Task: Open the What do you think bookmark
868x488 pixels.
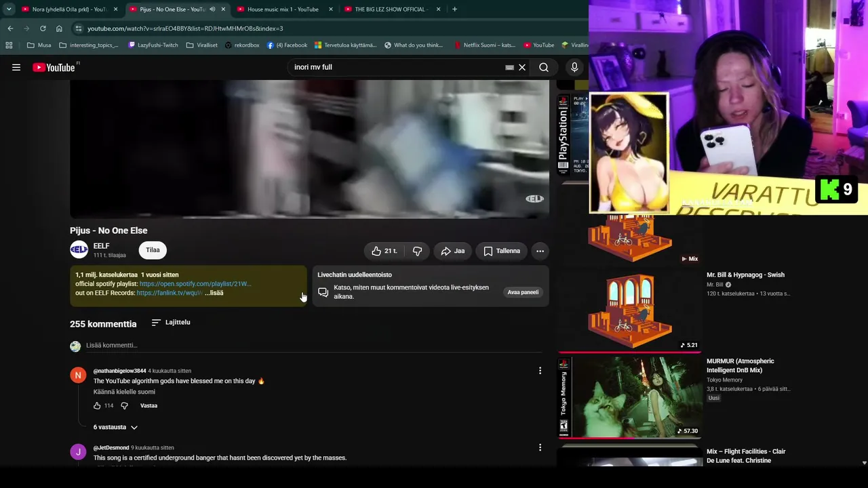Action: tap(413, 45)
